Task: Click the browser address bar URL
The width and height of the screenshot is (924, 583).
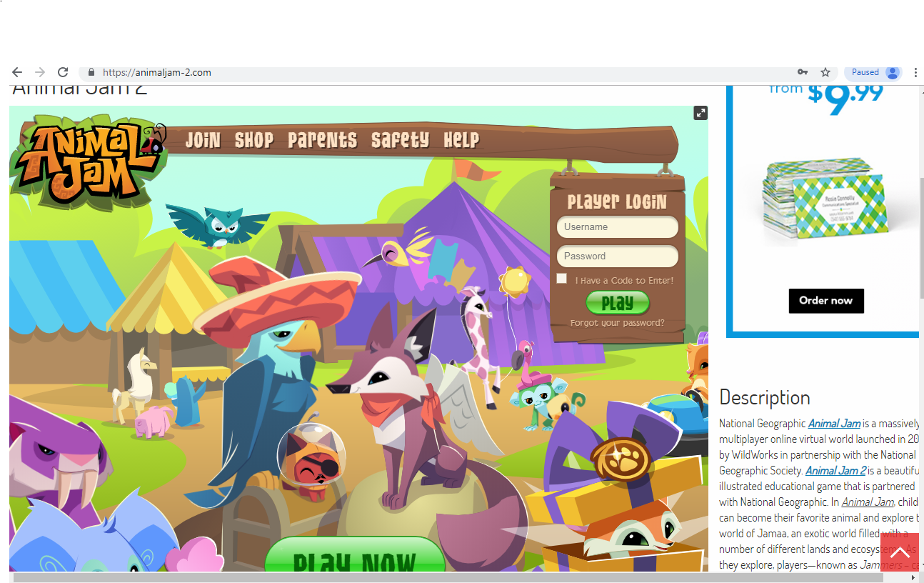Action: (x=157, y=72)
